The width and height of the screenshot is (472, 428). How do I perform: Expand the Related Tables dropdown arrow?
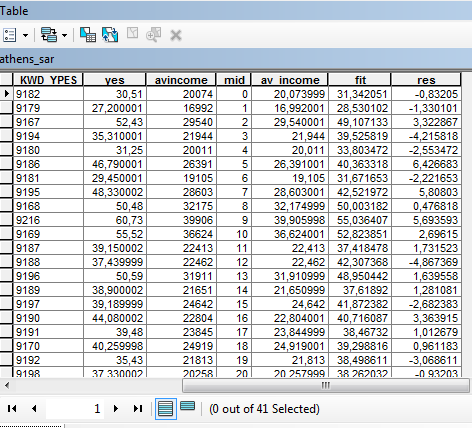(64, 35)
